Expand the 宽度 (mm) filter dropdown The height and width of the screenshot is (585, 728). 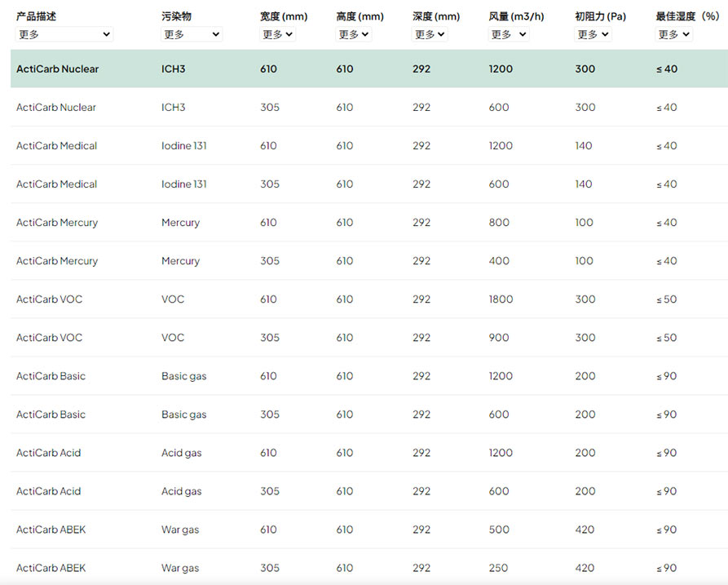pyautogui.click(x=277, y=34)
